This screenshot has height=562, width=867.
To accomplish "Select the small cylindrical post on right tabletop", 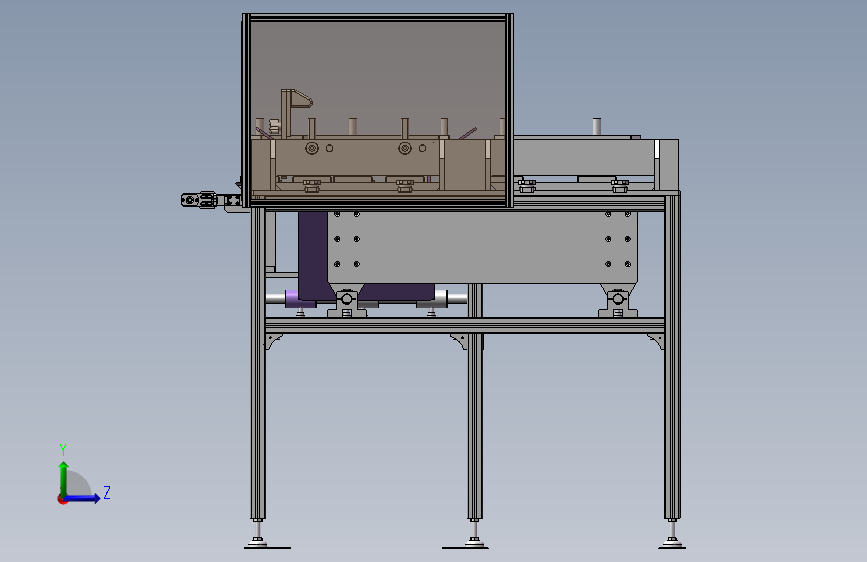I will coord(597,126).
